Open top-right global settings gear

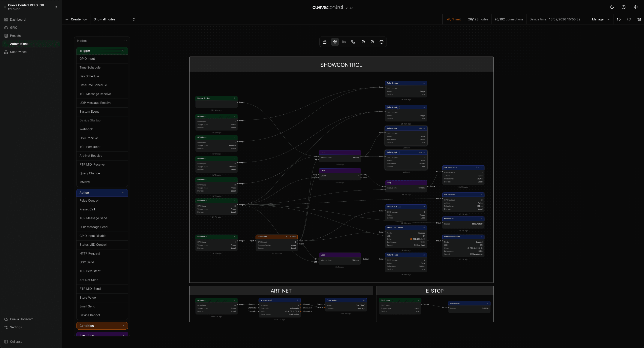tap(636, 7)
